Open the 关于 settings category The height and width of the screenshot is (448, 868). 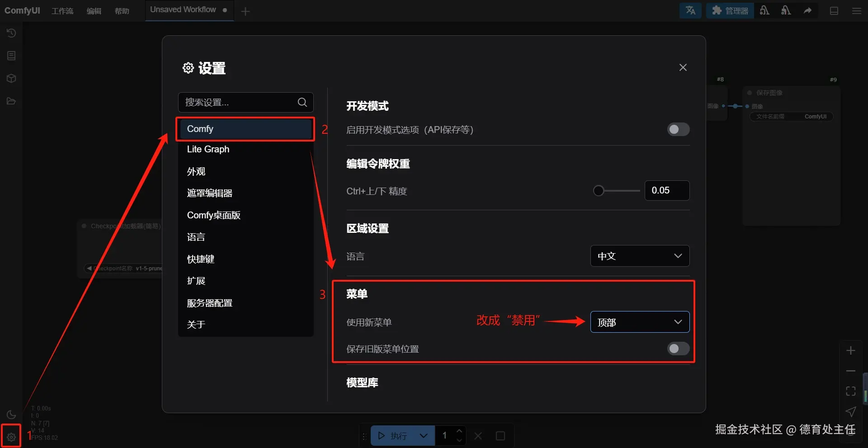click(x=245, y=325)
